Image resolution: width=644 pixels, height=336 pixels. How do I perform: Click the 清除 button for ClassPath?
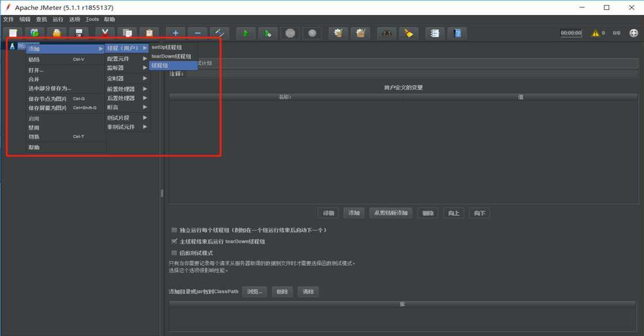(308, 292)
